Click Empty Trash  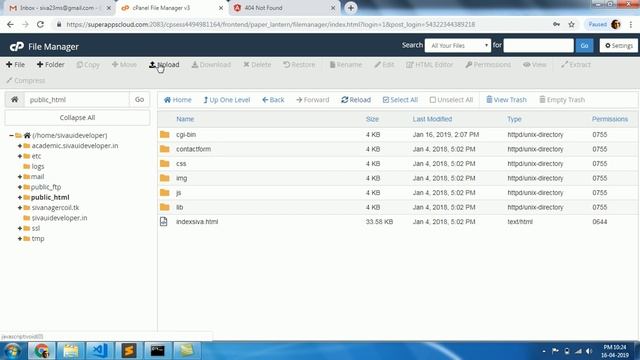[562, 100]
